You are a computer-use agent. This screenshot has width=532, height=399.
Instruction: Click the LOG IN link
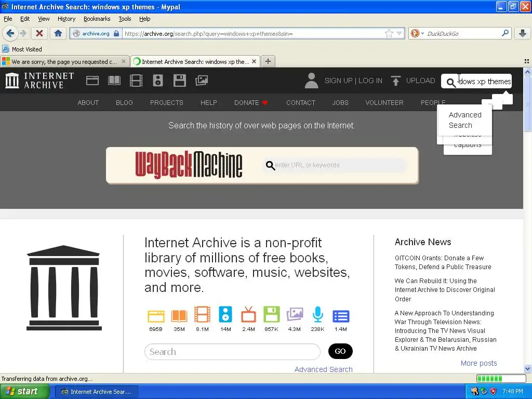370,81
